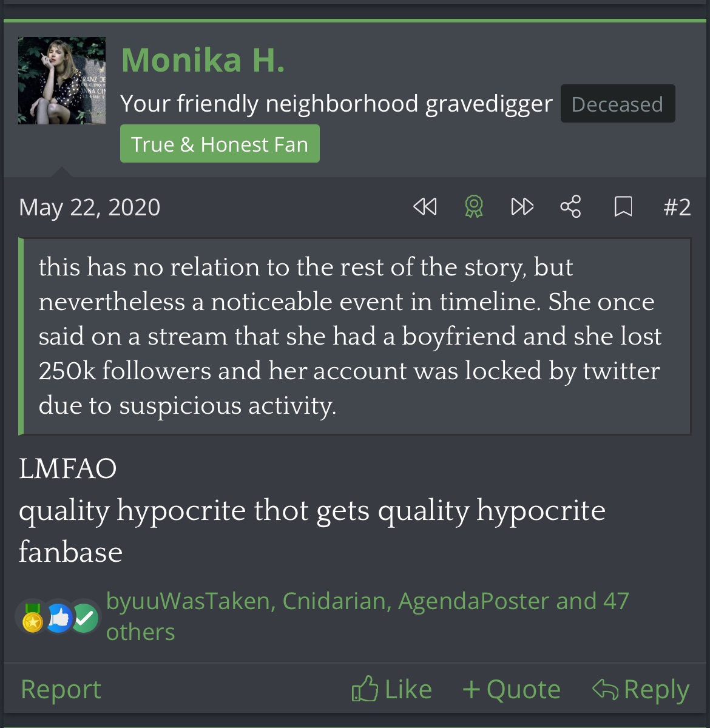Click Monika H.'s avatar image

coord(62,81)
